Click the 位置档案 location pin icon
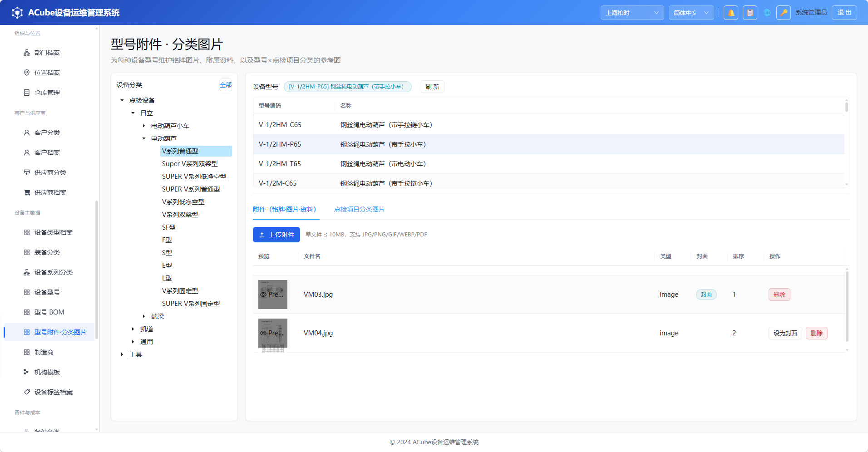This screenshot has height=452, width=868. (27, 73)
